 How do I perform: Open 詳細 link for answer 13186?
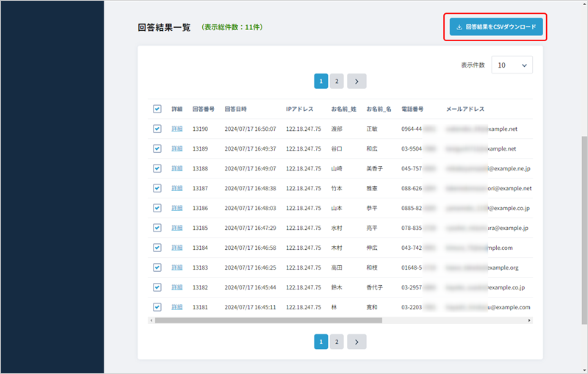point(177,208)
